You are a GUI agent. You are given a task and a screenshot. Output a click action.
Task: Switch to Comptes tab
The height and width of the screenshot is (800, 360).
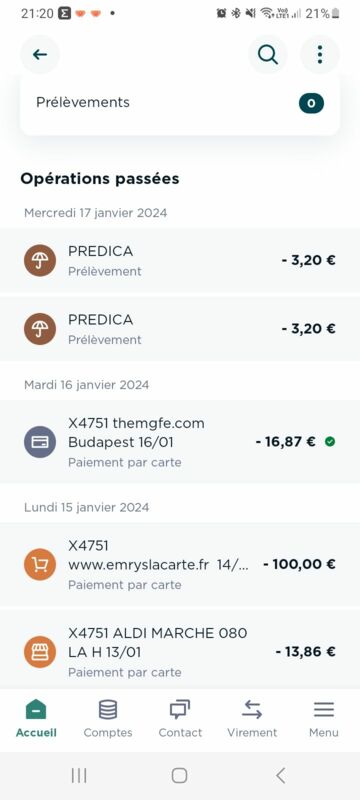pyautogui.click(x=108, y=719)
